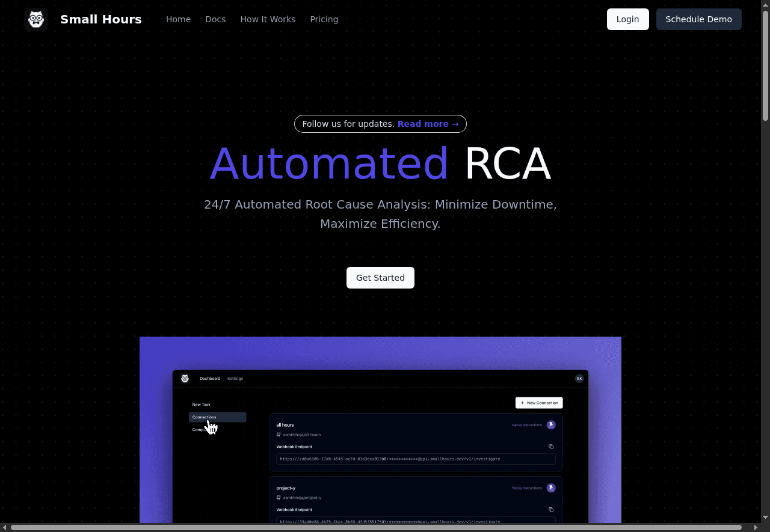The height and width of the screenshot is (532, 770).
Task: Open the Home nav link
Action: point(178,19)
